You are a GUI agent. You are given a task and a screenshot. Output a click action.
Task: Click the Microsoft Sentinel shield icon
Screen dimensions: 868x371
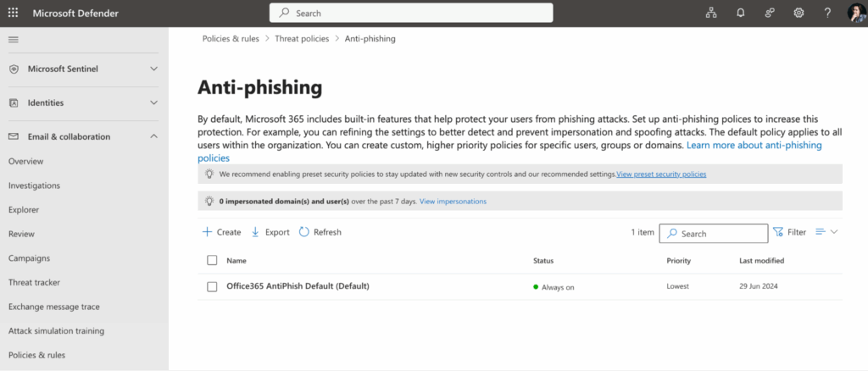[x=14, y=69]
